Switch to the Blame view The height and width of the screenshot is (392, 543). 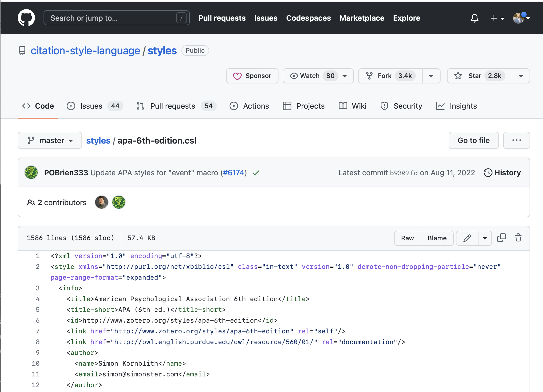click(x=437, y=238)
